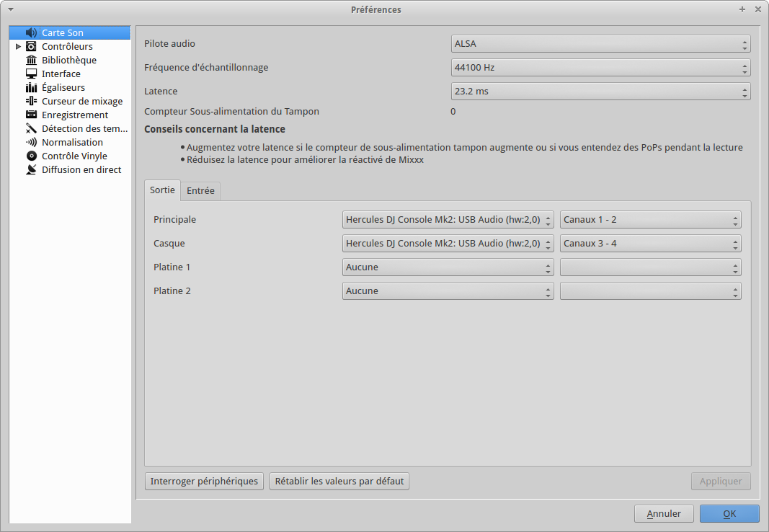Viewport: 769px width, 532px height.
Task: Open the Principale Canaux 1 - 2 dropdown
Action: (650, 220)
